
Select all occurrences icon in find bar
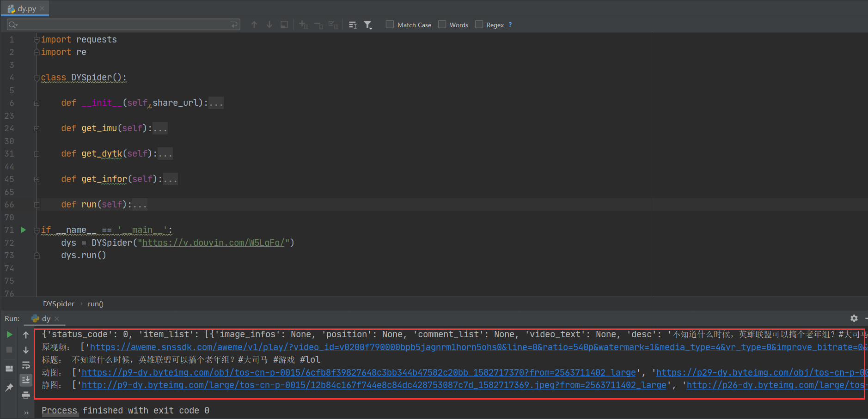[333, 24]
